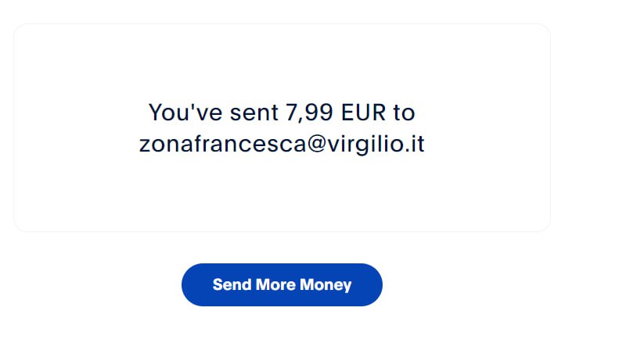Click blank area below Send More Money button
Viewport: 644px width, 354px height.
point(282,332)
